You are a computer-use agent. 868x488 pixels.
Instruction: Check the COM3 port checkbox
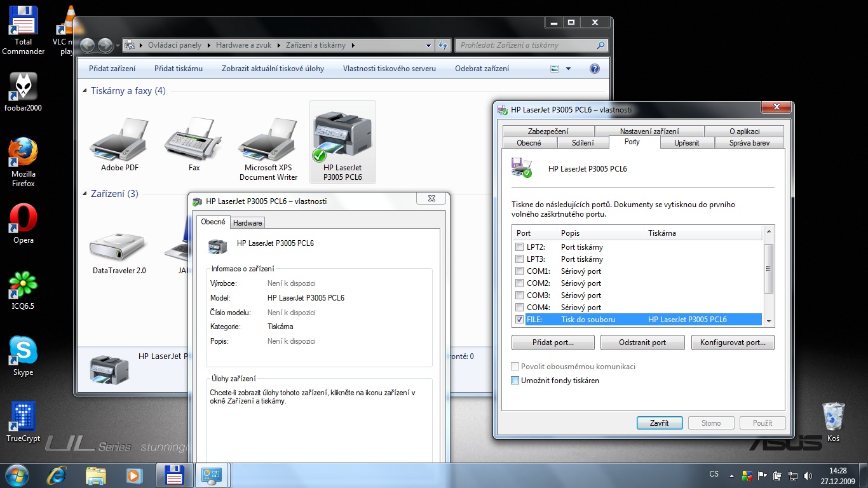coord(520,295)
